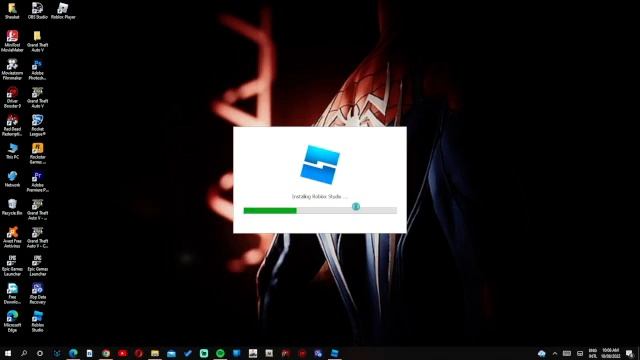Select the Avast Free Antivirus desktop icon
This screenshot has height=360, width=640.
coord(12,238)
